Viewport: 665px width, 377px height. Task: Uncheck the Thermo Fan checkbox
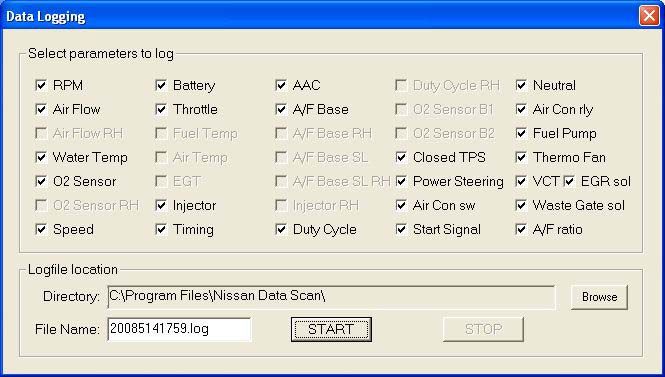click(521, 157)
